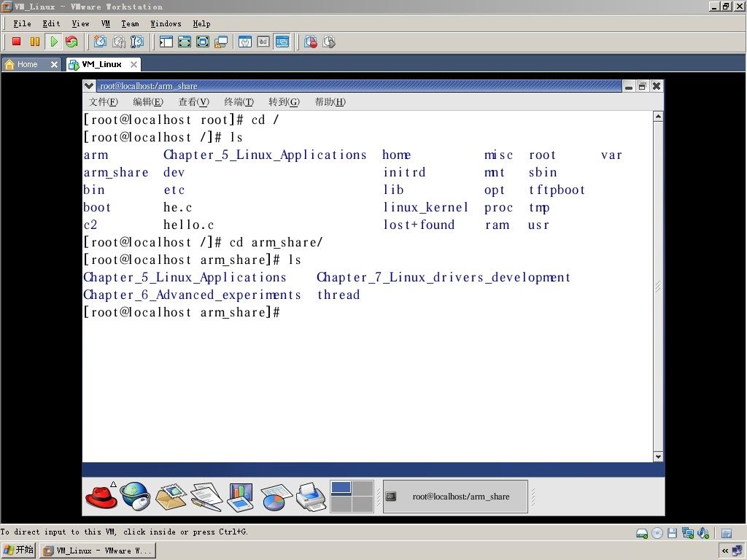Viewport: 747px width, 560px height.
Task: Click the message log icon in status bar
Action: click(727, 533)
